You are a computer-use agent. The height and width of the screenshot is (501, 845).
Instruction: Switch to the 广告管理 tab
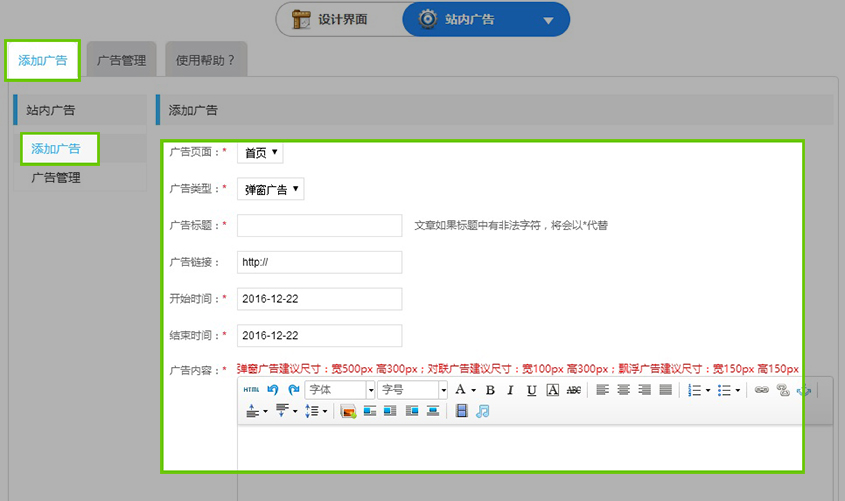(x=121, y=60)
